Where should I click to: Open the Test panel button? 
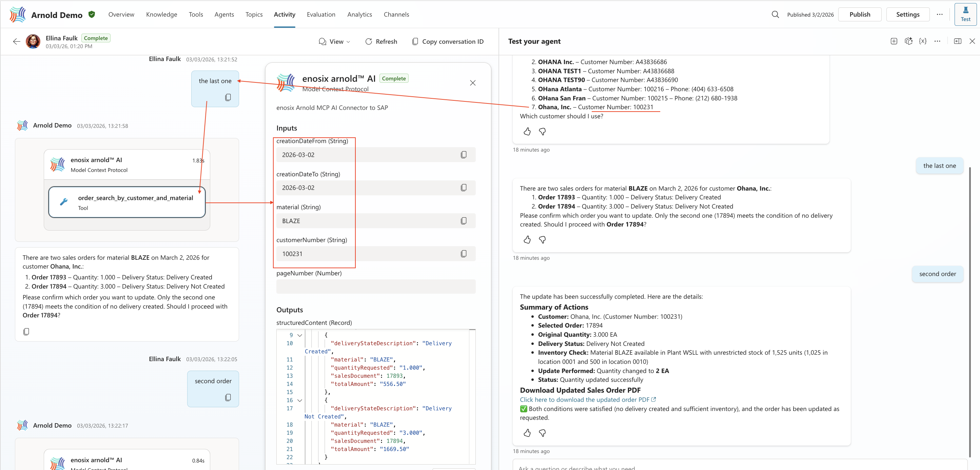(965, 15)
